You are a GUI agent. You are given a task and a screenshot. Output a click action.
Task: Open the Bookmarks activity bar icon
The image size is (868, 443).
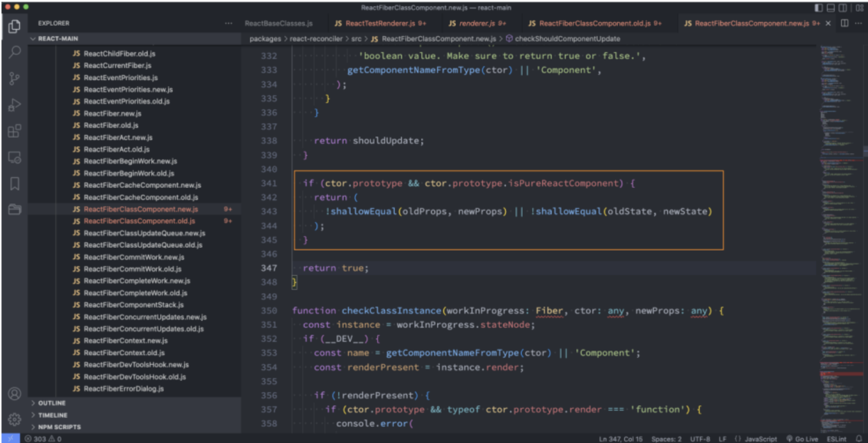point(15,184)
